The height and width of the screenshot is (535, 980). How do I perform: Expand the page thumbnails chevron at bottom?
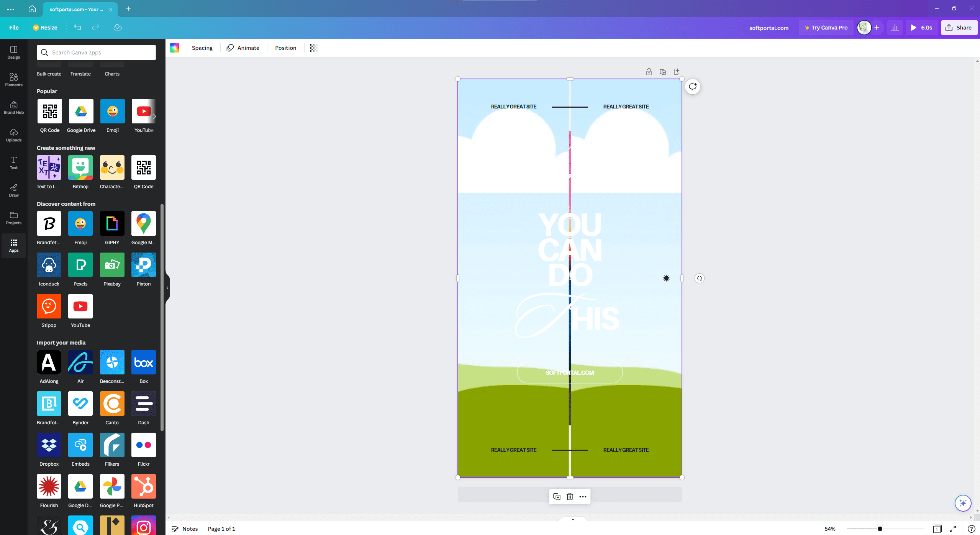[x=573, y=520]
